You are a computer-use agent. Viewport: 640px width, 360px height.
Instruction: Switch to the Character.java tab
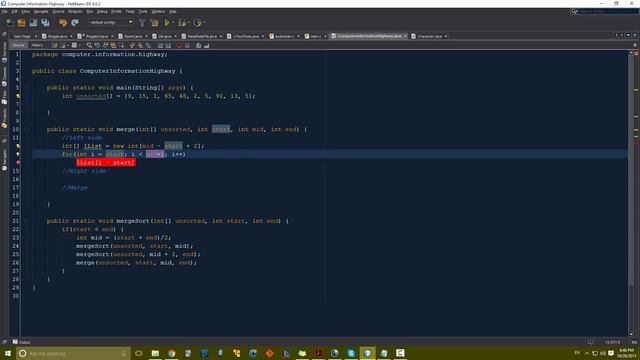click(x=429, y=36)
